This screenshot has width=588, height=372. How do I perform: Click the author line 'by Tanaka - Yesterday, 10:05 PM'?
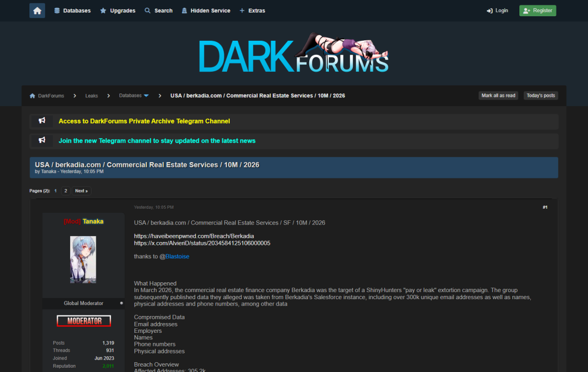pyautogui.click(x=69, y=171)
